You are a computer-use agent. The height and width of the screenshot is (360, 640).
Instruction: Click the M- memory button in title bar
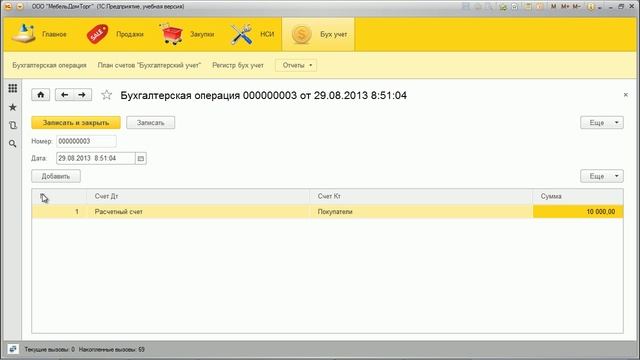click(x=576, y=7)
